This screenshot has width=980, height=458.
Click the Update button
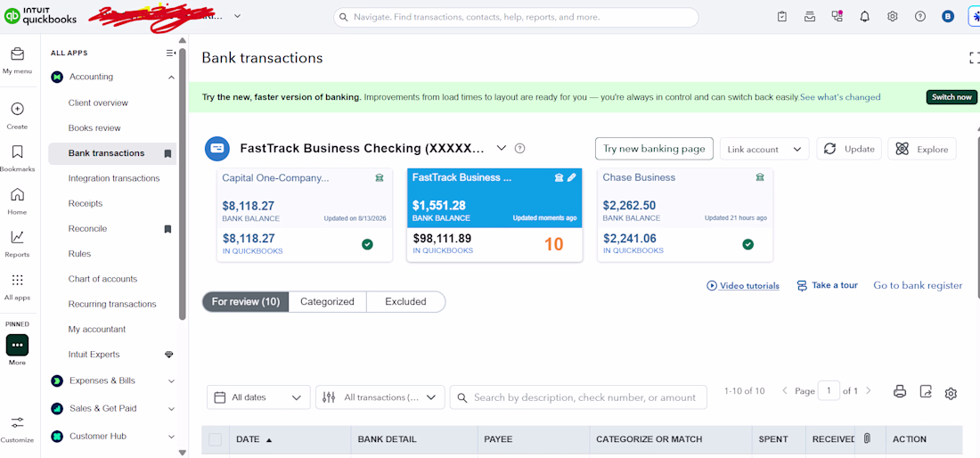coord(849,149)
